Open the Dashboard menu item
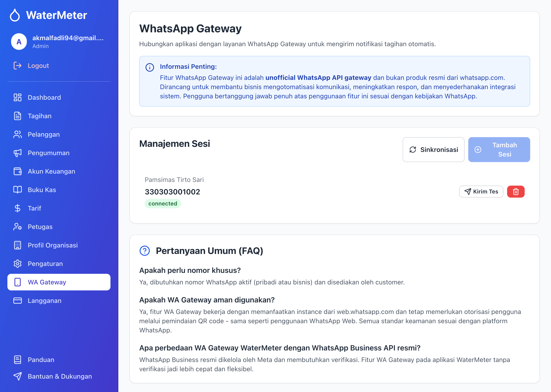This screenshot has width=551, height=392. pos(59,97)
